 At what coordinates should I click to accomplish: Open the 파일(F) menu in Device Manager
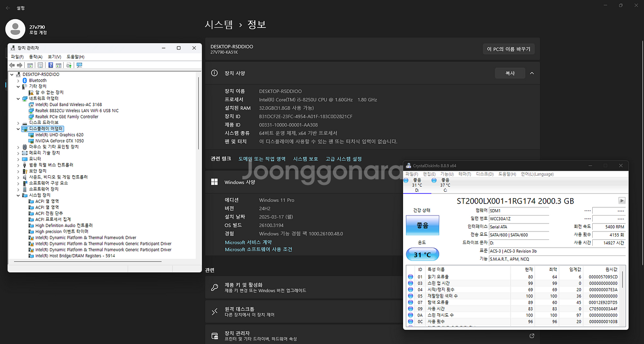tap(17, 56)
